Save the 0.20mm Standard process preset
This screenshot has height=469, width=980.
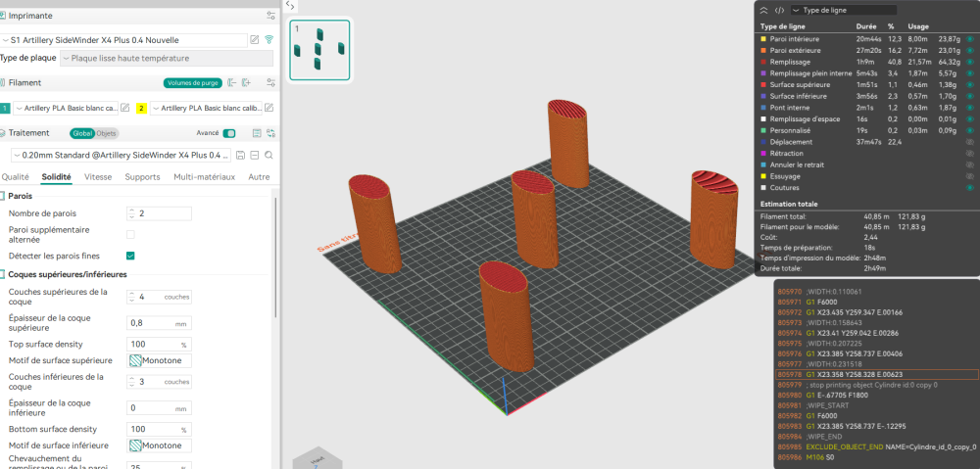241,155
